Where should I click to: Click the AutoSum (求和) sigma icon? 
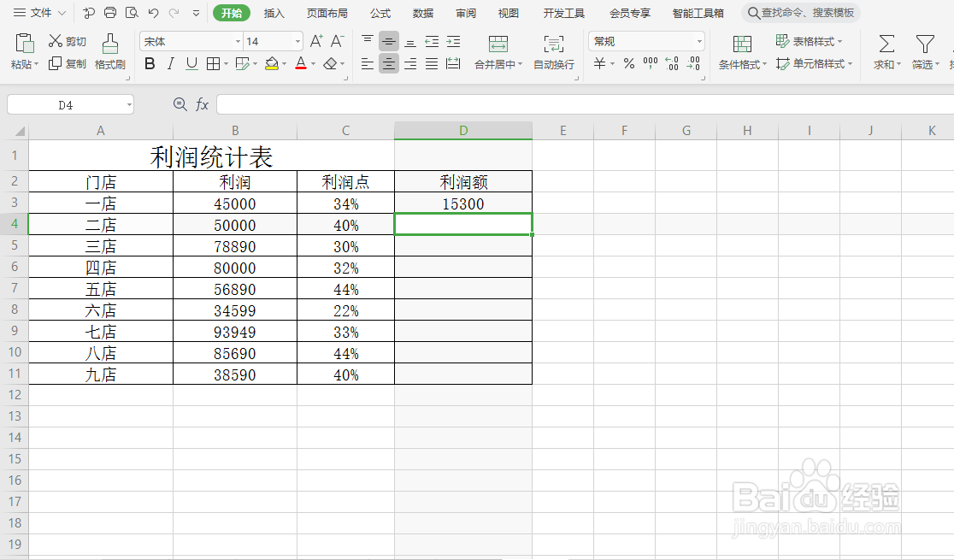point(886,44)
